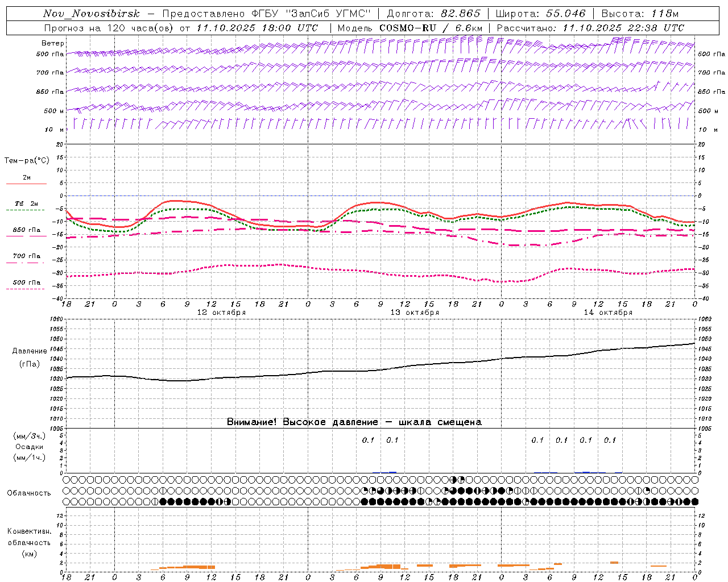
Task: Click the 700 гПа temperature legend entry
Action: (x=27, y=256)
